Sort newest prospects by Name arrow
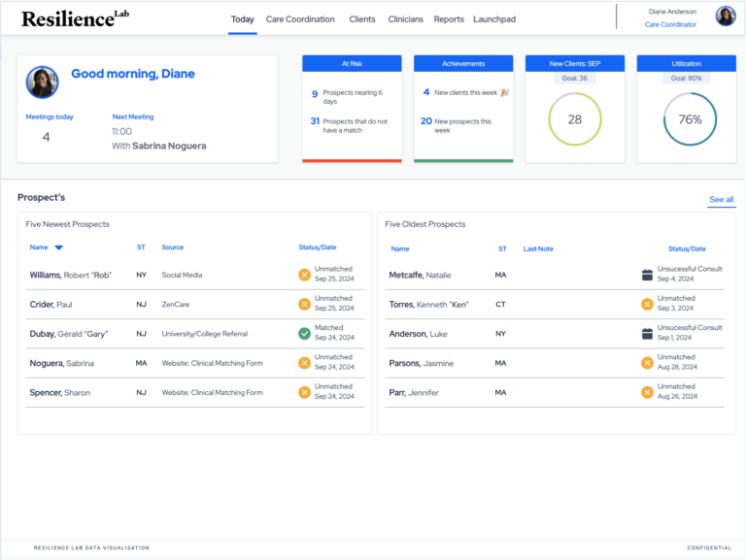 pyautogui.click(x=58, y=247)
